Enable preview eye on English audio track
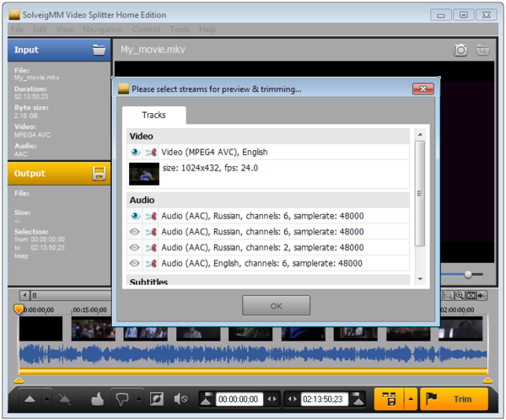 (x=135, y=263)
